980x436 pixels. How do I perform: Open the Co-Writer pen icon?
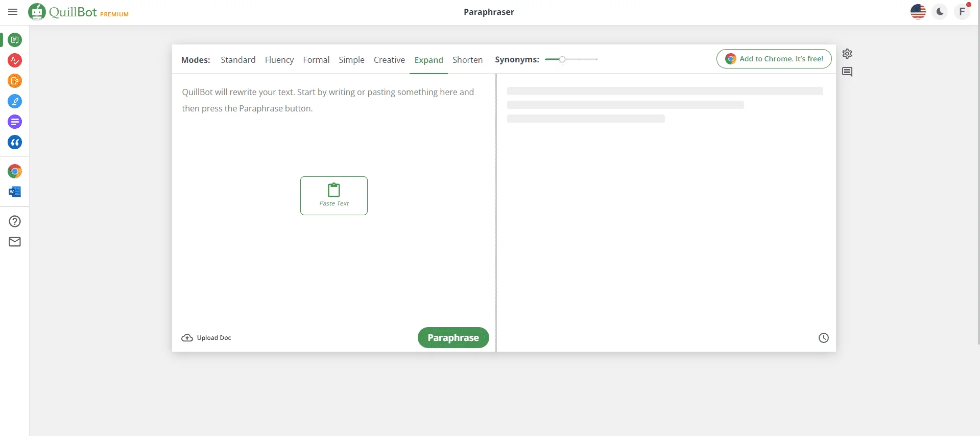15,101
